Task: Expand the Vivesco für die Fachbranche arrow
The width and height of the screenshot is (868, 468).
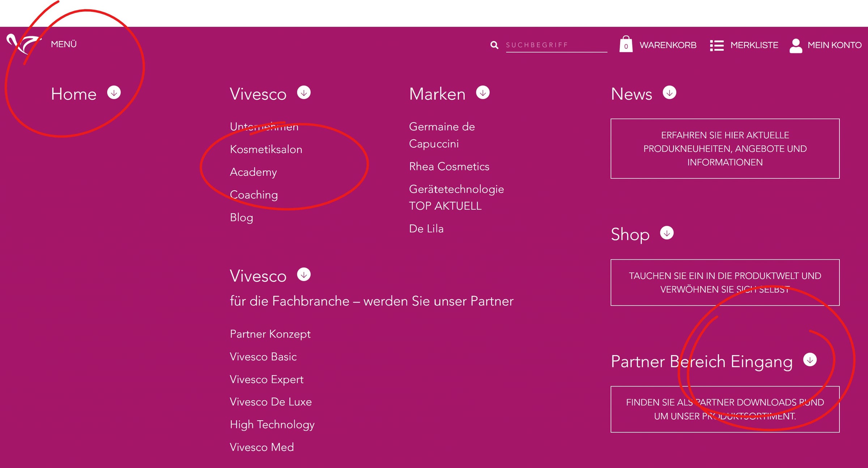Action: coord(304,275)
